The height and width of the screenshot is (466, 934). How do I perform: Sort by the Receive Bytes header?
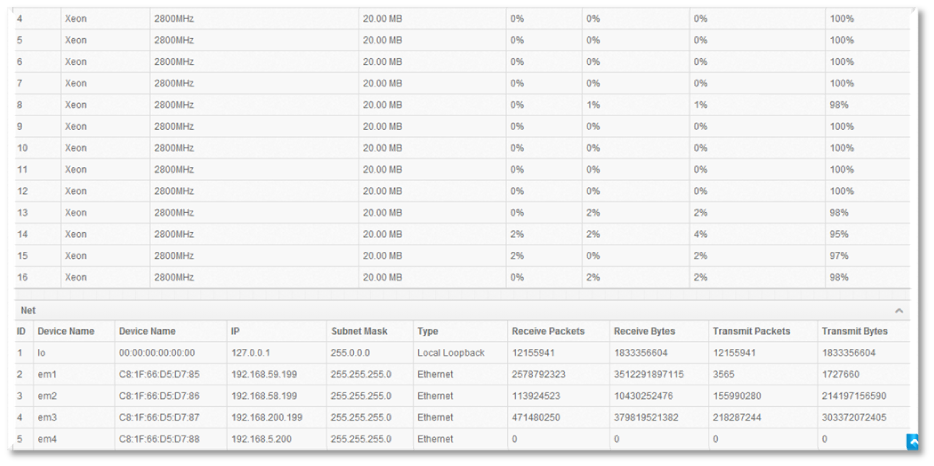(645, 331)
